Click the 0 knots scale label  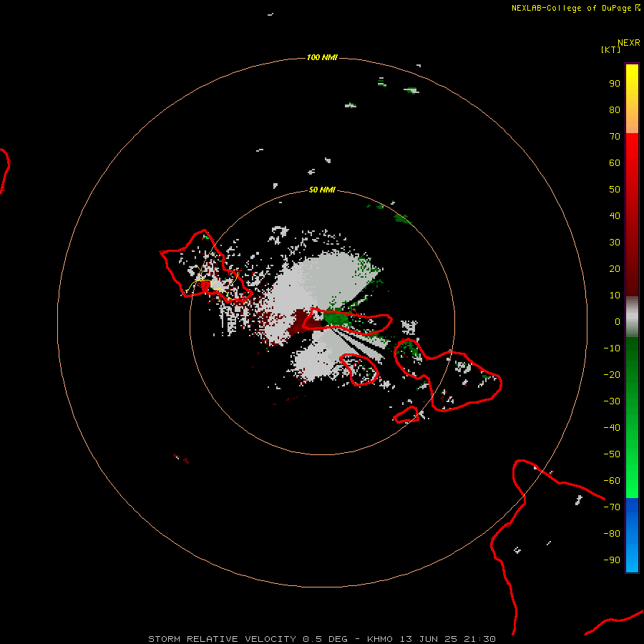(x=618, y=321)
